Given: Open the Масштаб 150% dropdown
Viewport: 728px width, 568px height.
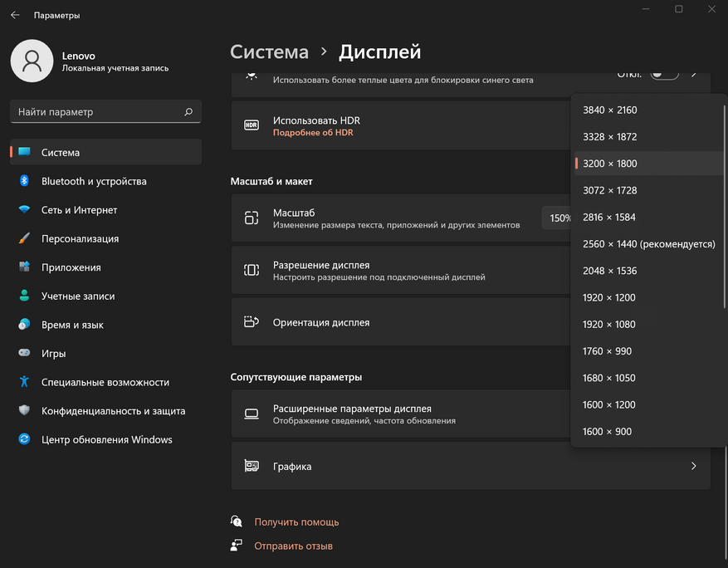Looking at the screenshot, I should 557,218.
